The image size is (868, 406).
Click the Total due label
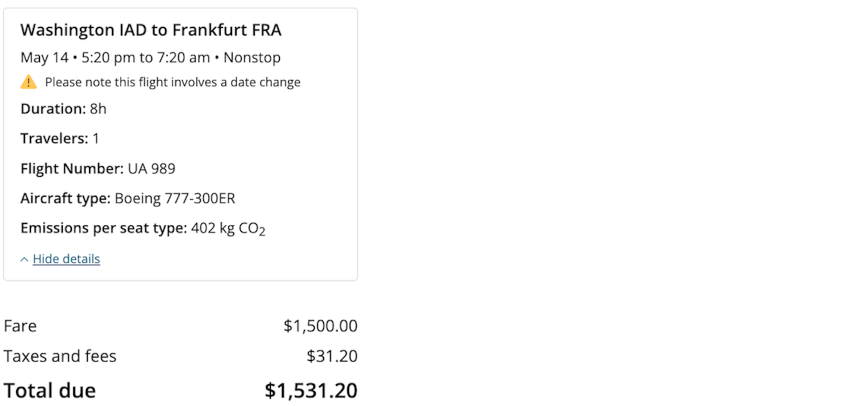coord(49,390)
